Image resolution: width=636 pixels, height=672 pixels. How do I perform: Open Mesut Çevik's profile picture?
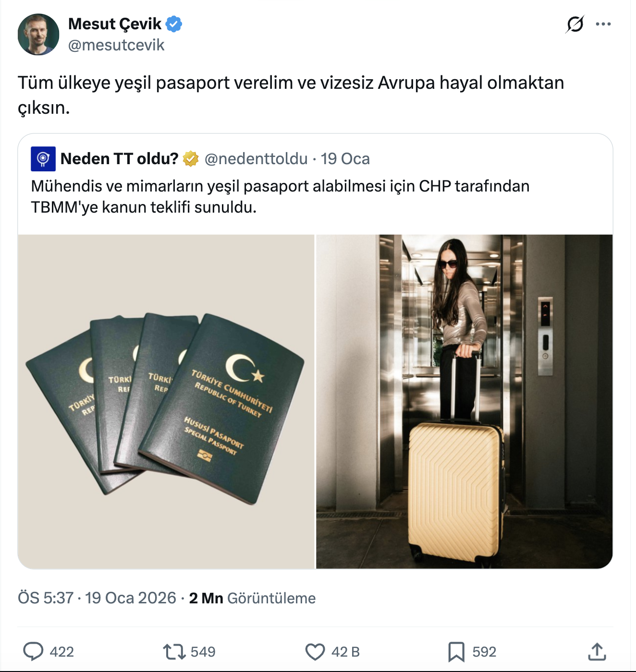pos(38,35)
